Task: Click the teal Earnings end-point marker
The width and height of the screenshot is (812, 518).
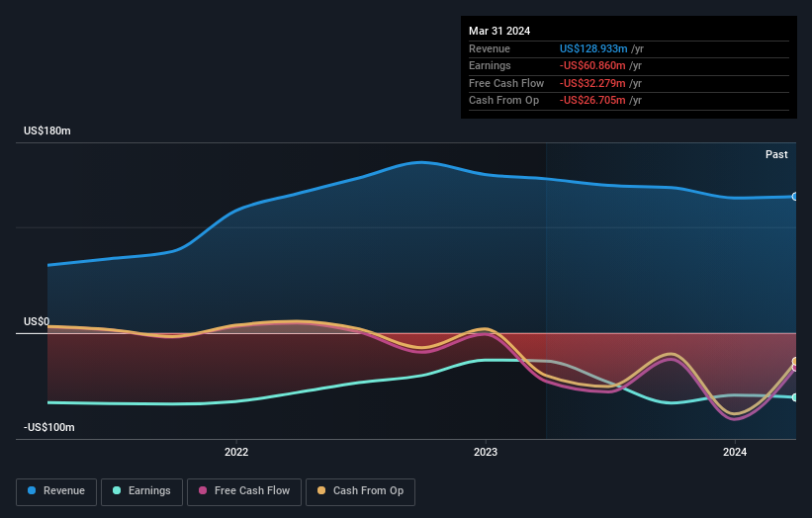Action: click(x=795, y=397)
